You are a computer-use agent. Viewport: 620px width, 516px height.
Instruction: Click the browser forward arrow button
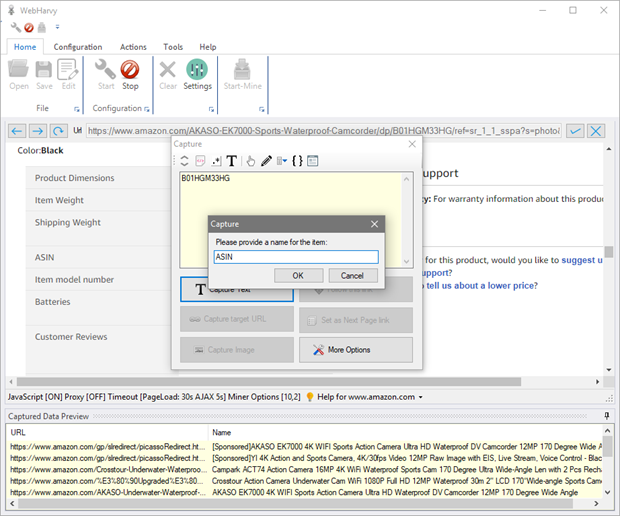(36, 131)
